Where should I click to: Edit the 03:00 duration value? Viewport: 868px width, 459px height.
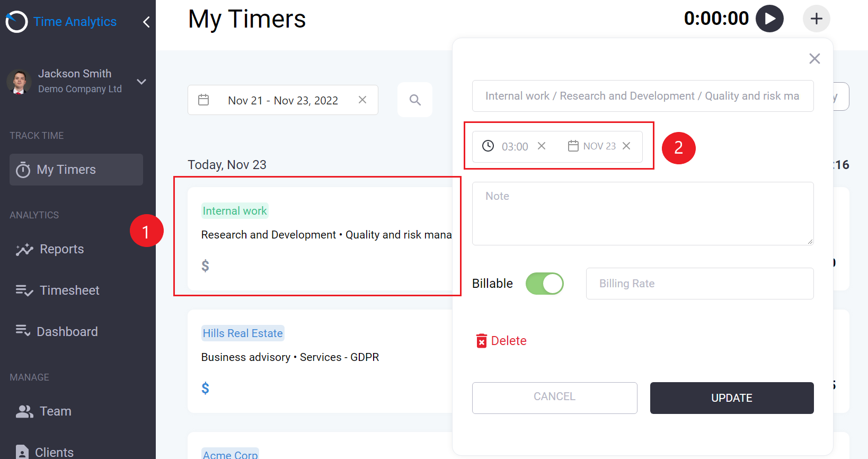515,147
